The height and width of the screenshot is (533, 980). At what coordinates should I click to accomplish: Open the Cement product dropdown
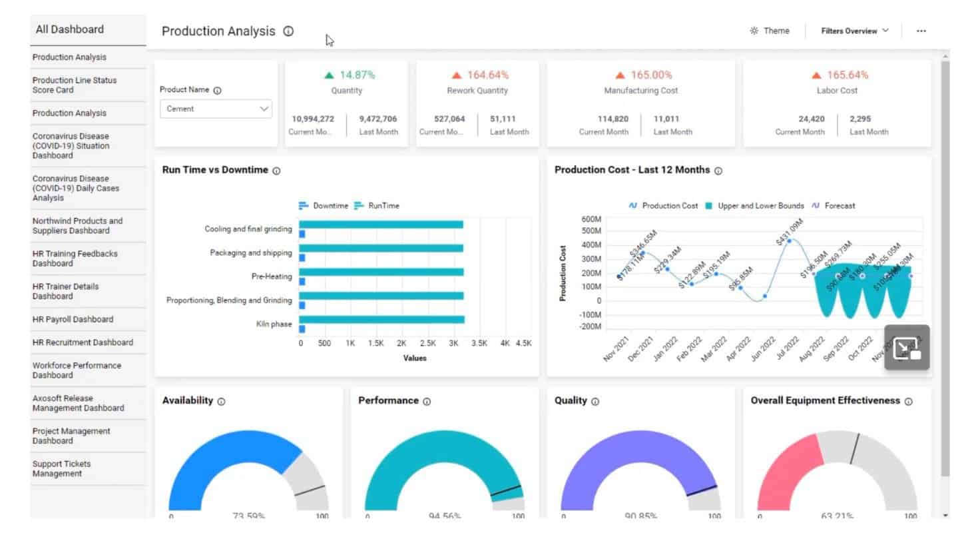coord(216,109)
